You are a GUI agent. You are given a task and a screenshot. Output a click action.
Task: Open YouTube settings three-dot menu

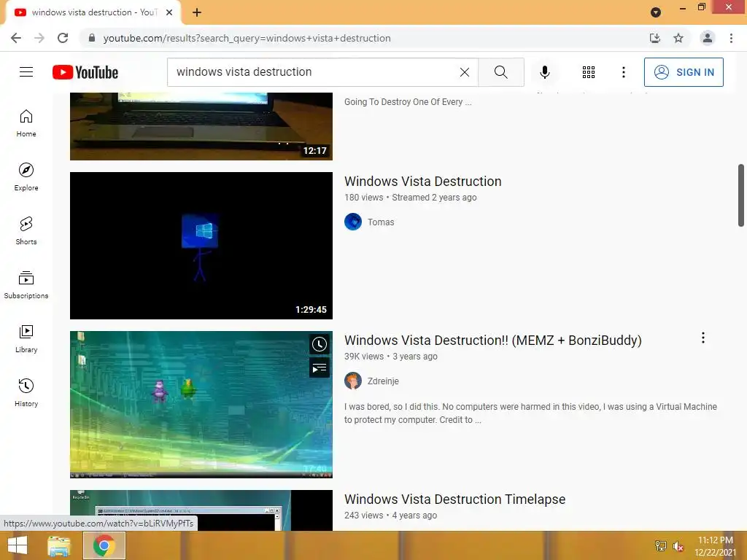coord(623,72)
